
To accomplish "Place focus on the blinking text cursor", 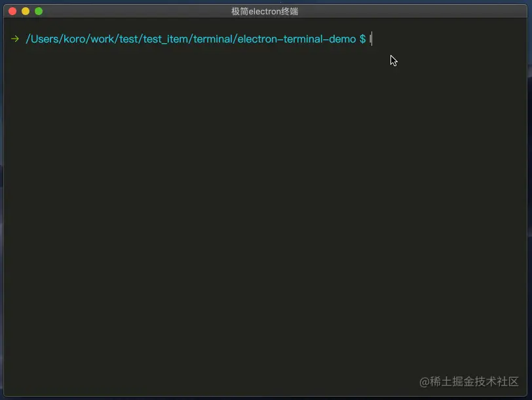I will [371, 39].
